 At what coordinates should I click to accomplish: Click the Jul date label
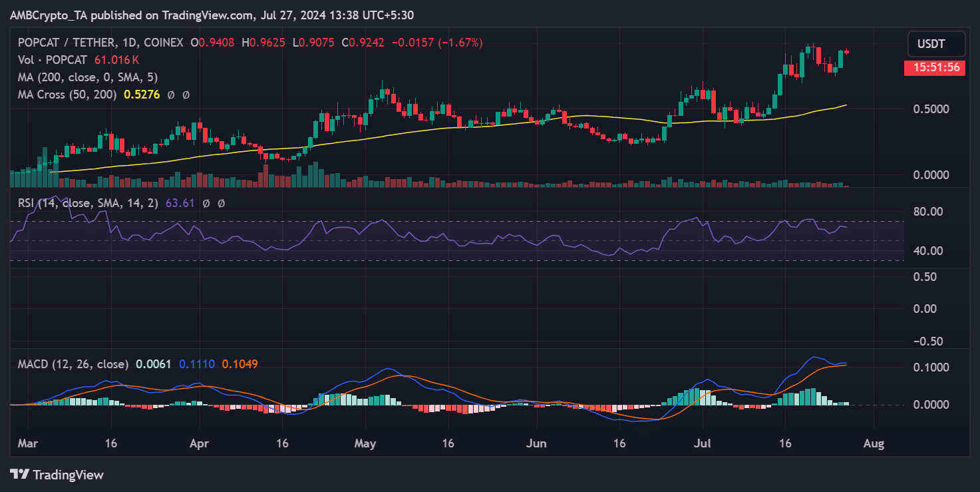(x=701, y=443)
